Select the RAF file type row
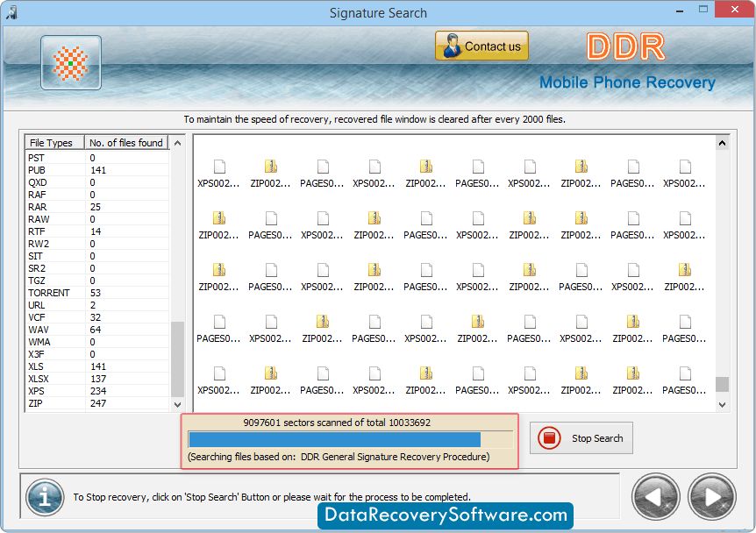The width and height of the screenshot is (756, 533). click(97, 195)
